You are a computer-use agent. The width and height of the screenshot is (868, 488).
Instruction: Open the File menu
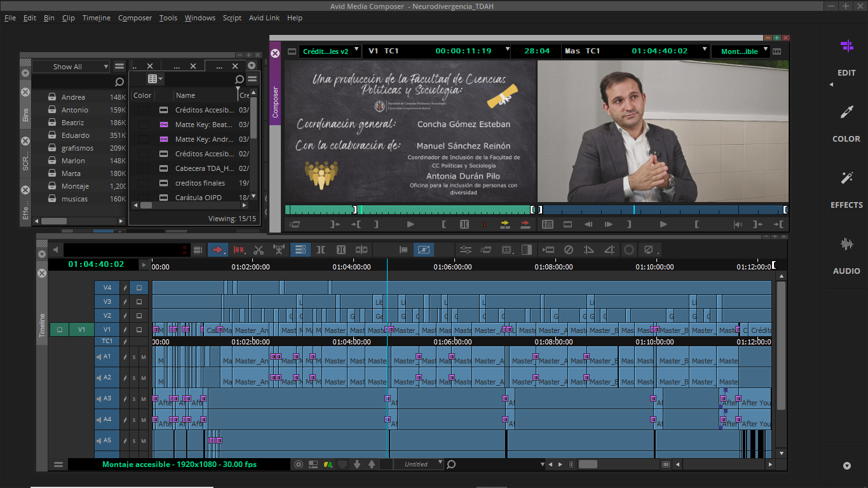pos(10,18)
